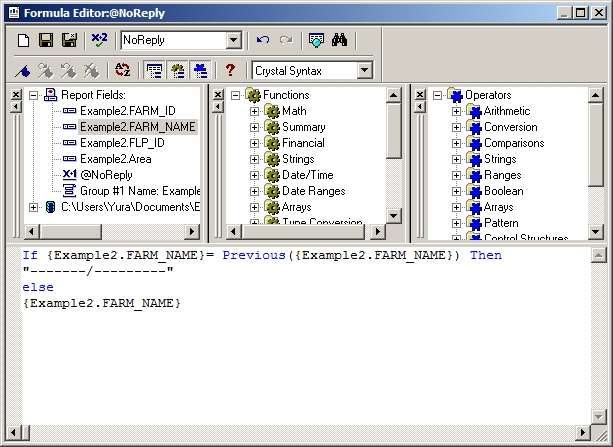
Task: Close the Functions tree pane
Action: [x=218, y=95]
